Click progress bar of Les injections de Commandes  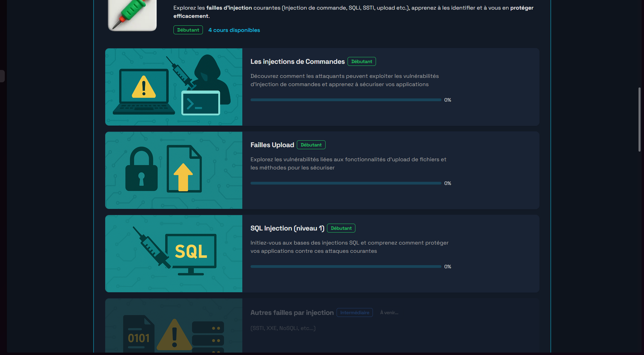click(346, 100)
